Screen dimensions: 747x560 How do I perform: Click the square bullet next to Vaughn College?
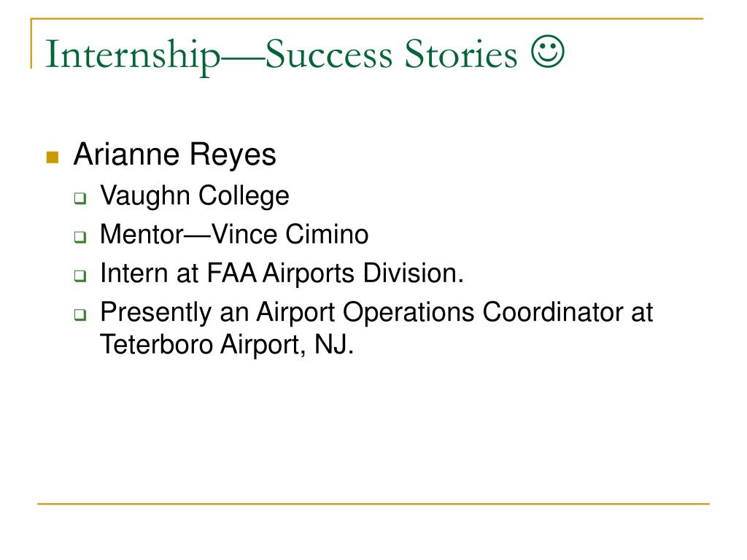click(80, 198)
